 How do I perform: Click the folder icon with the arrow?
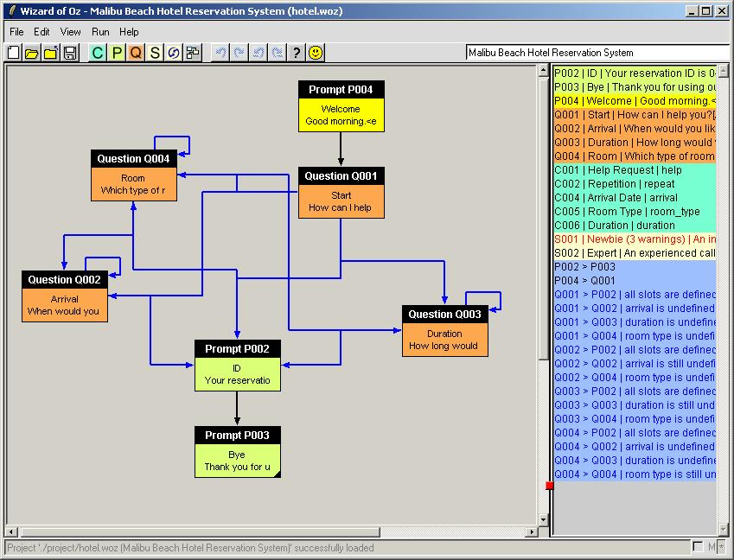(x=51, y=53)
